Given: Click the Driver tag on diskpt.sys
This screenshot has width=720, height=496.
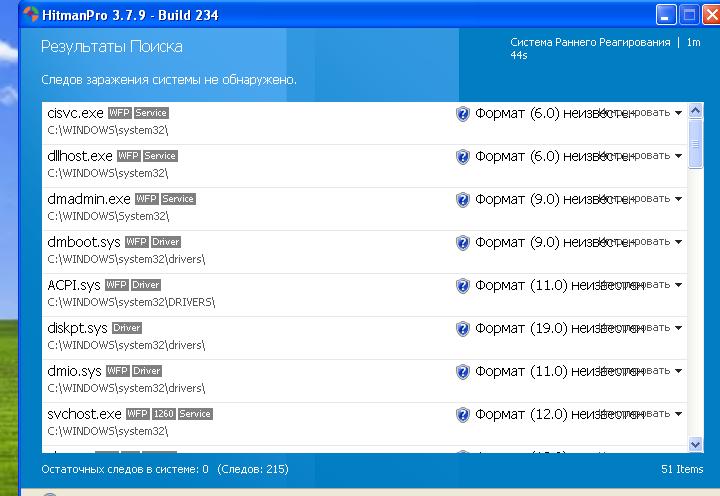Looking at the screenshot, I should [127, 327].
